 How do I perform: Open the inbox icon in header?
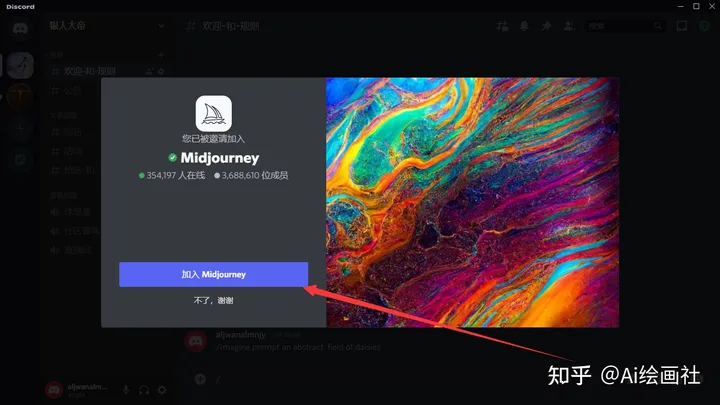pyautogui.click(x=680, y=27)
